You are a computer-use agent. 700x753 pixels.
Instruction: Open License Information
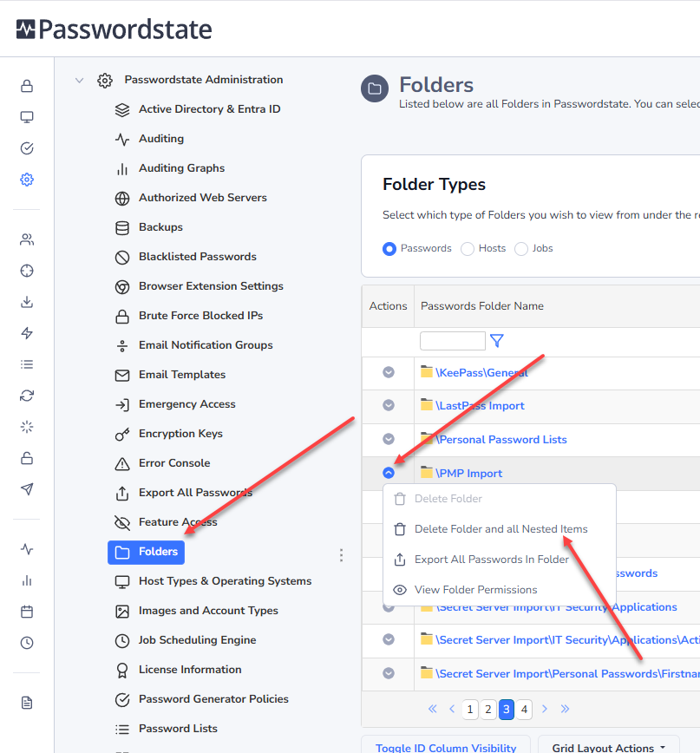point(190,670)
